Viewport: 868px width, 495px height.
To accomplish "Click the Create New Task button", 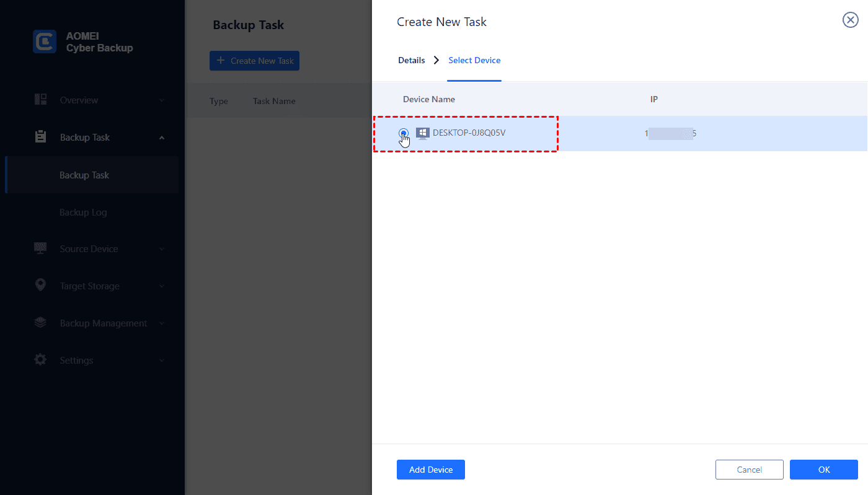I will (254, 61).
